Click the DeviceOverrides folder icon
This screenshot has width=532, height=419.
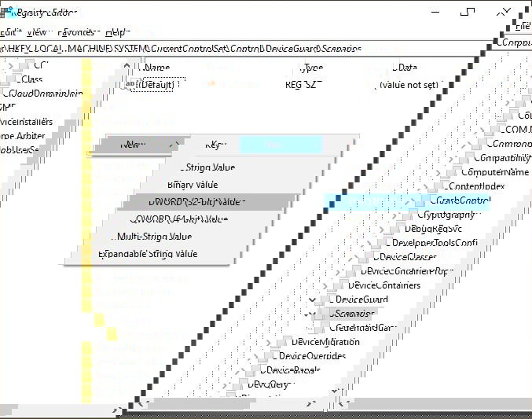click(x=270, y=356)
